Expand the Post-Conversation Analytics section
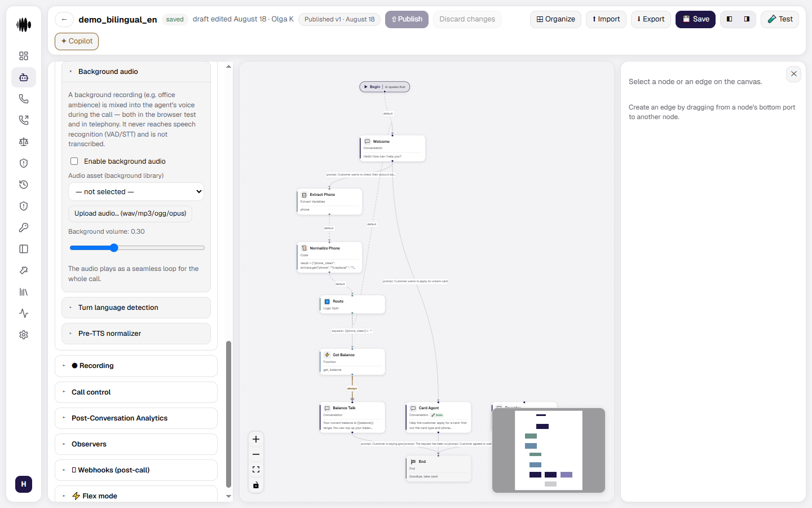Image resolution: width=812 pixels, height=508 pixels. coord(136,418)
